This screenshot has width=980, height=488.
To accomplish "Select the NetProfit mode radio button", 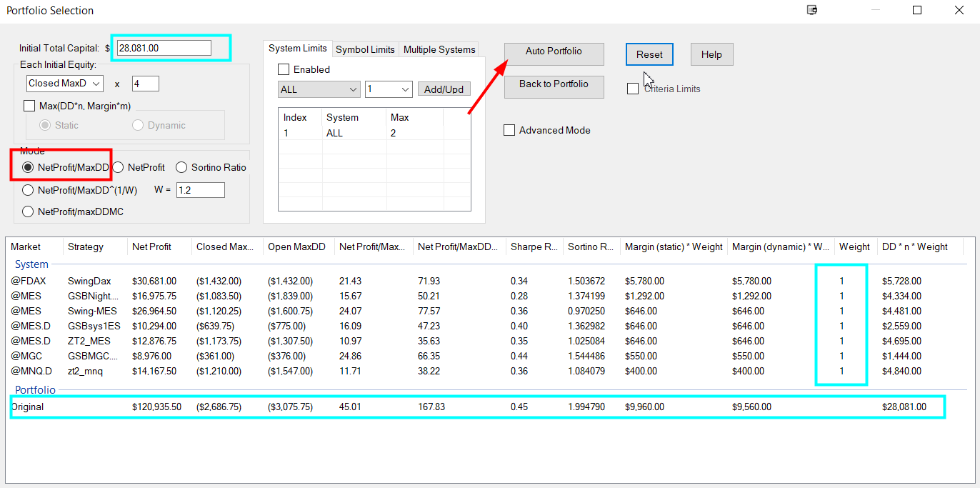I will pyautogui.click(x=118, y=167).
